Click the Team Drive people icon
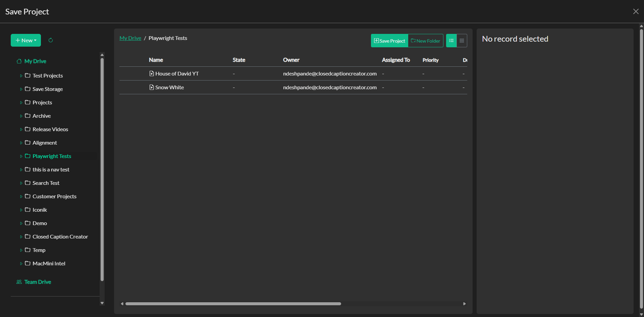 pyautogui.click(x=19, y=282)
